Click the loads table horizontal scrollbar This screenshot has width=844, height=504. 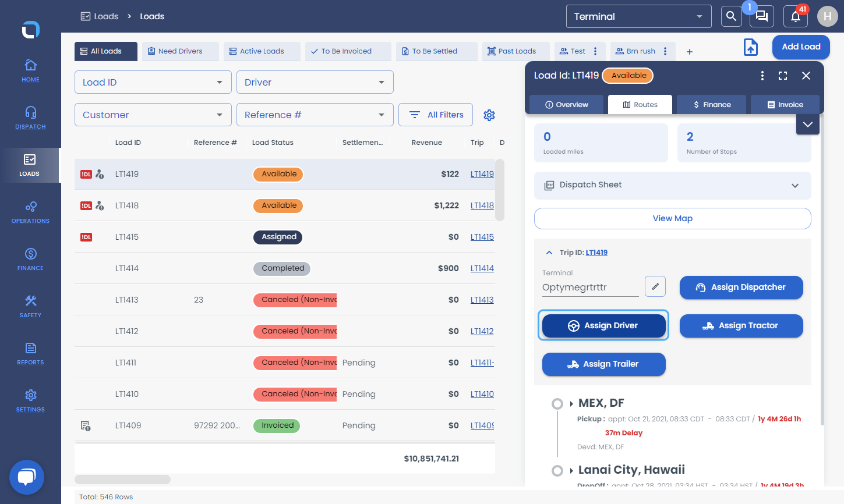coord(122,480)
